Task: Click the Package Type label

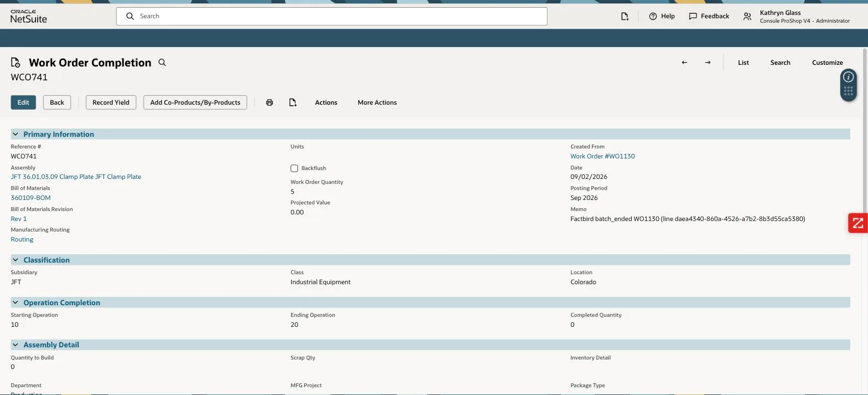Action: coord(587,385)
